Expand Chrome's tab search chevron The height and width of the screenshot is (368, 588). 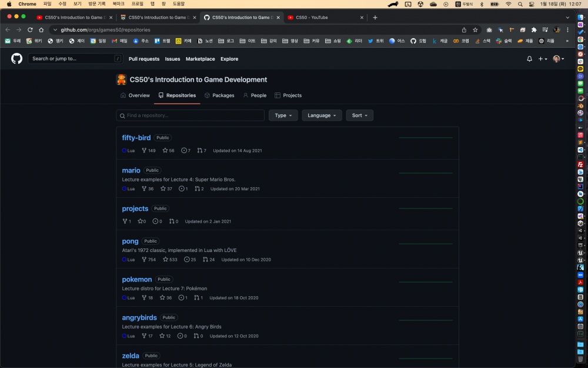pos(567,17)
